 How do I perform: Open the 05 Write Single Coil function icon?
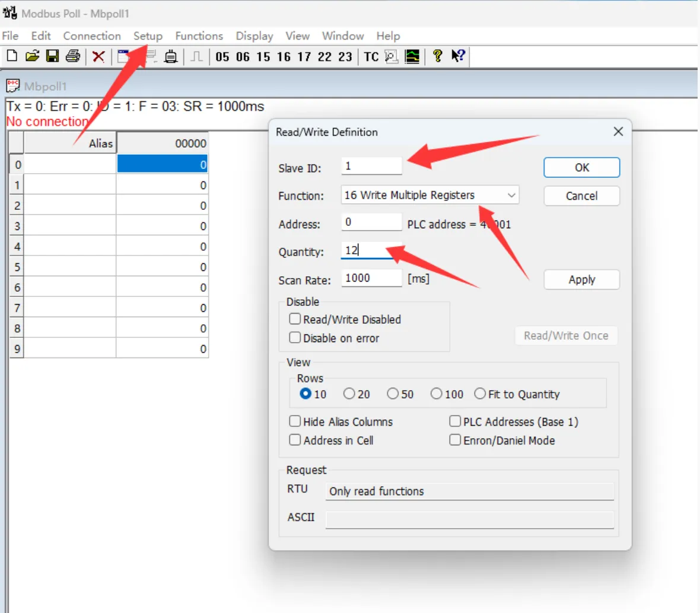tap(222, 56)
